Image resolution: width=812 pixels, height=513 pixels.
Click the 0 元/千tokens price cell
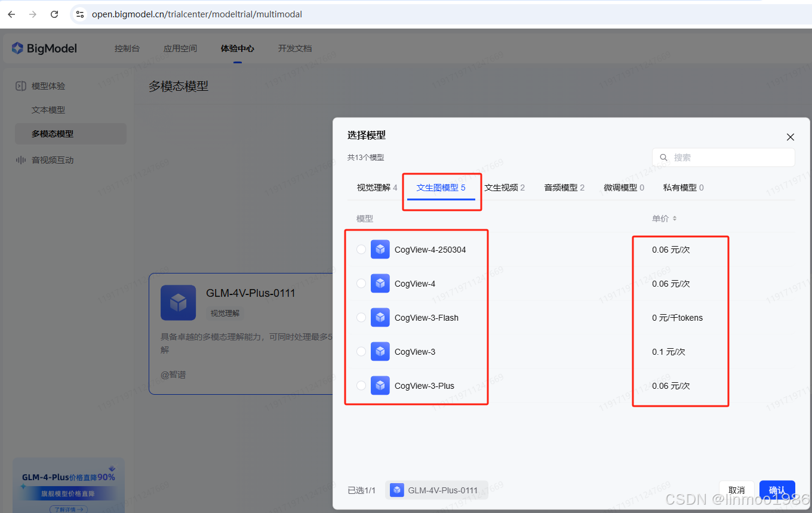pos(678,318)
